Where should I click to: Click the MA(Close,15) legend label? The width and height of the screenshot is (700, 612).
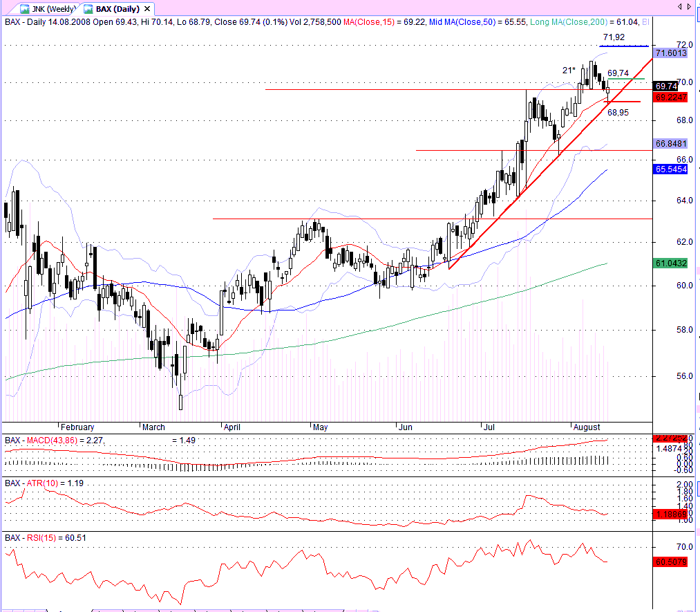[x=369, y=22]
